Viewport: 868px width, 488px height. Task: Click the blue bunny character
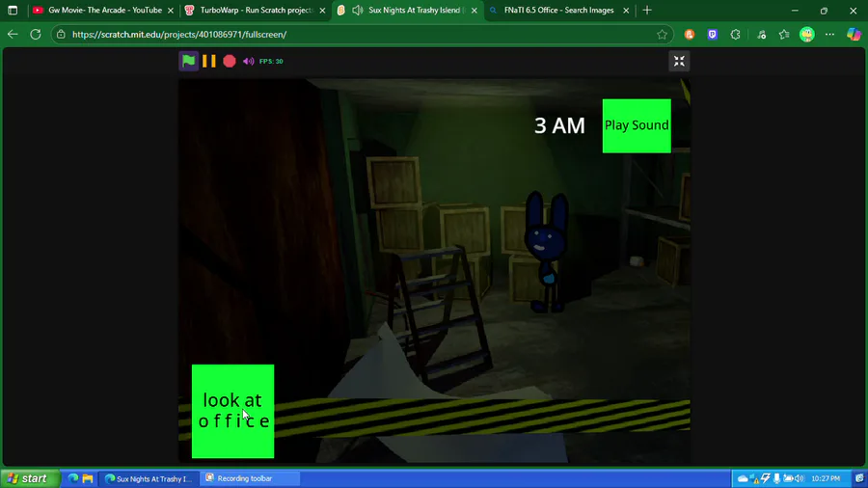547,252
